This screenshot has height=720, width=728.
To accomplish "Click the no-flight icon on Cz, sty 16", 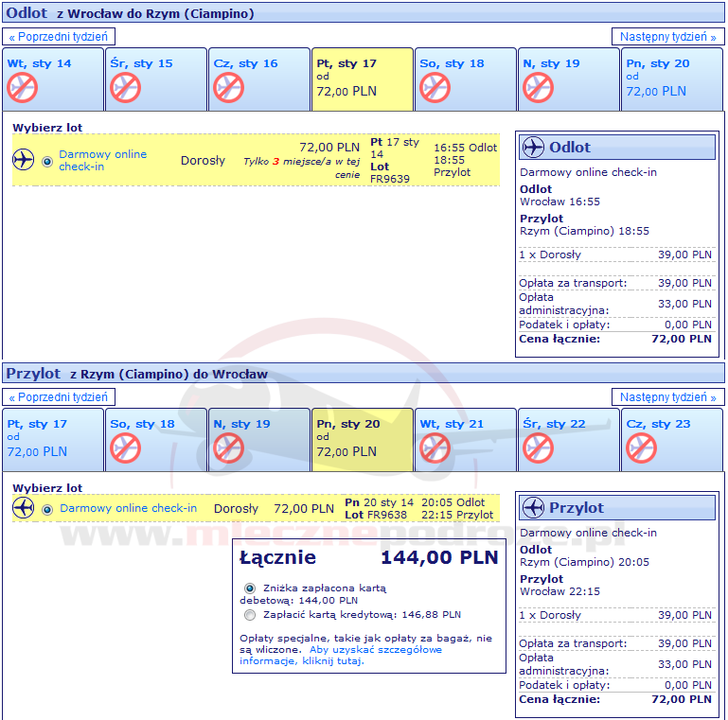I will [228, 88].
